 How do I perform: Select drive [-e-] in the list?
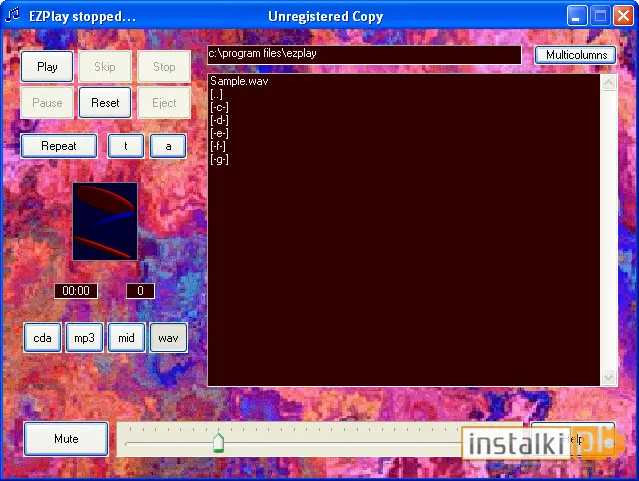pyautogui.click(x=219, y=133)
